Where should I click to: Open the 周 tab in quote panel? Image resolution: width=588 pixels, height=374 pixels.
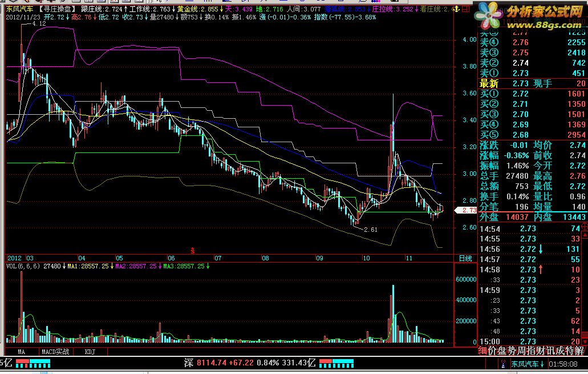click(x=522, y=351)
